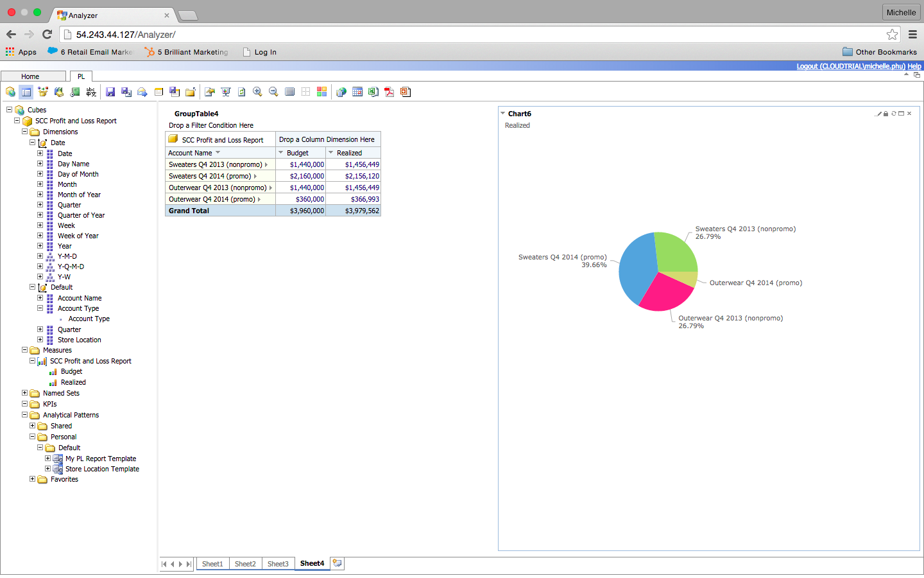Click the Michelle profile button
The image size is (924, 578).
coord(901,12)
